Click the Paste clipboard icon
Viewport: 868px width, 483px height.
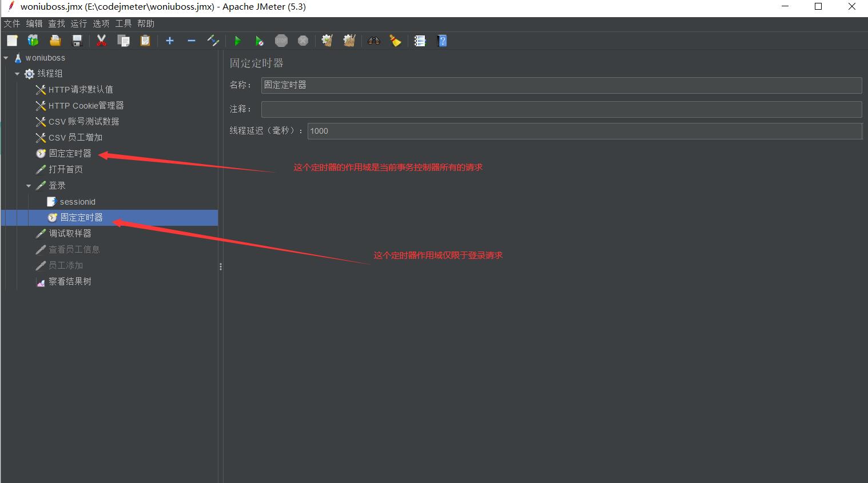[145, 41]
